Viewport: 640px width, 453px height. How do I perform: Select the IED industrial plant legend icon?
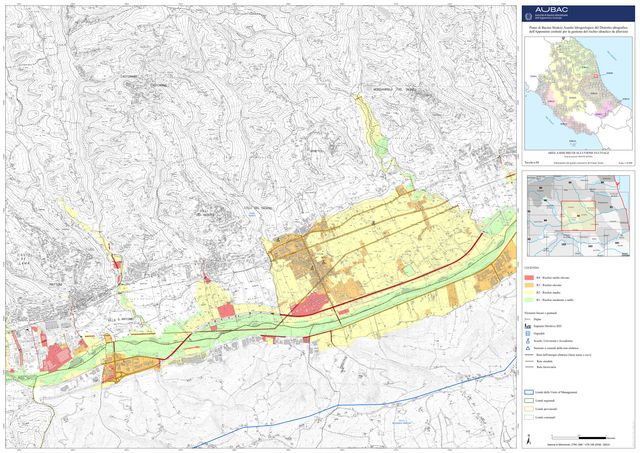(528, 326)
